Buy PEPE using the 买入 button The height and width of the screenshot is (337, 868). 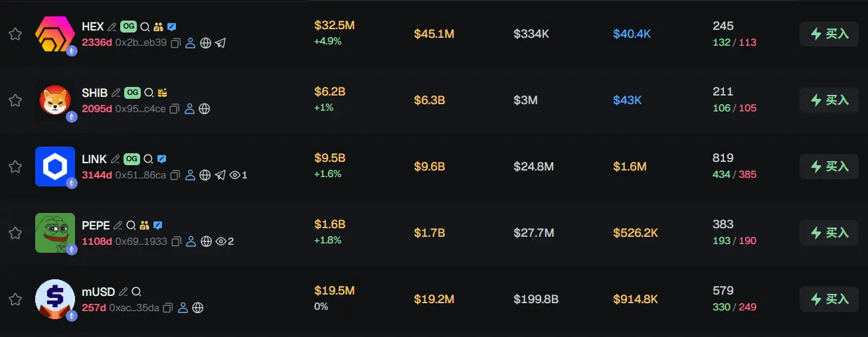coord(829,233)
